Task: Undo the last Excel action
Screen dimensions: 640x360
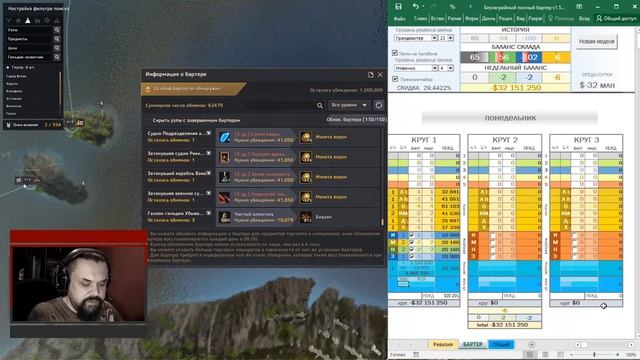Action: coord(416,7)
